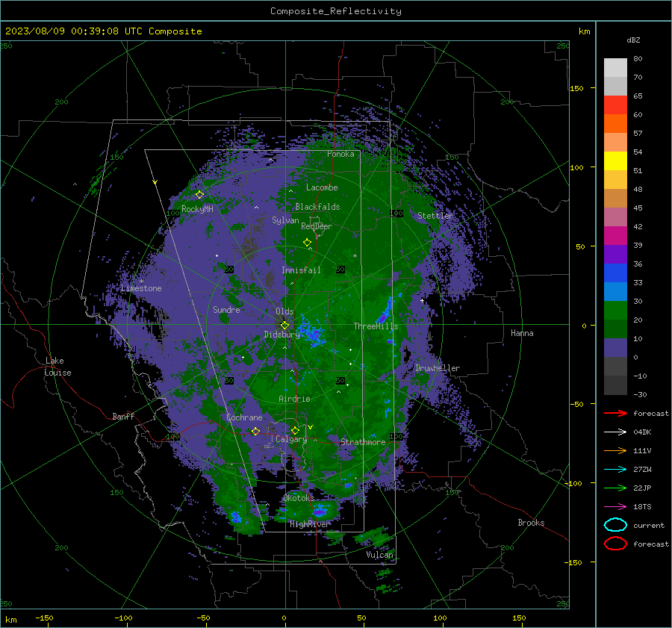Click the 54 dBZ yellow color swatch
Image resolution: width=672 pixels, height=628 pixels.
[615, 161]
